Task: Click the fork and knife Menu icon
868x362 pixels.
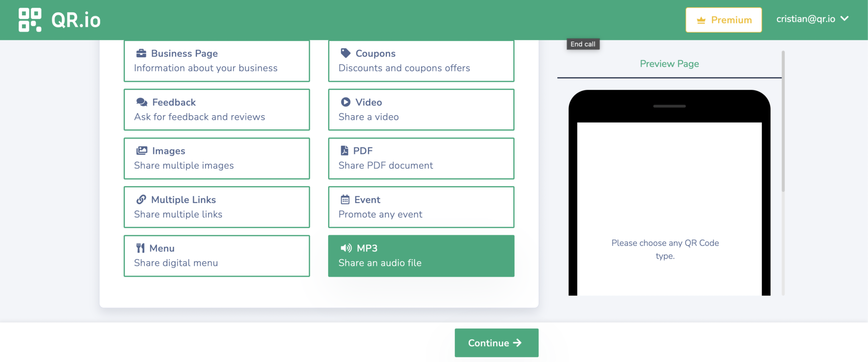Action: 140,248
